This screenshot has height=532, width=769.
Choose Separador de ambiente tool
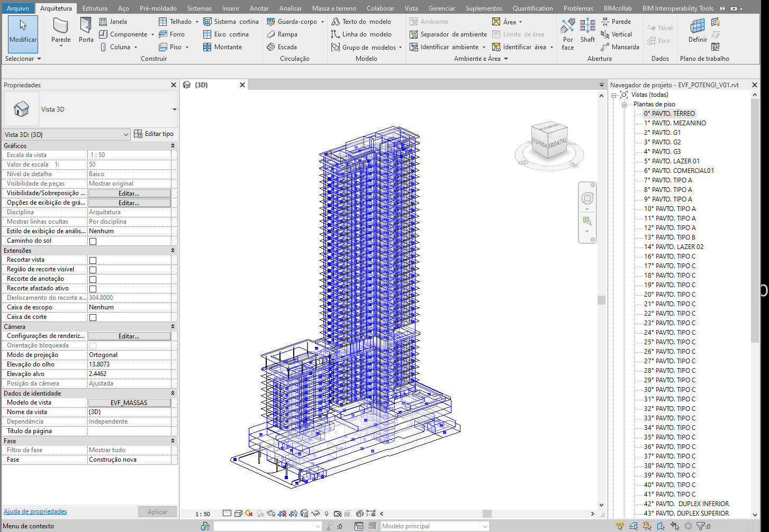tap(448, 34)
